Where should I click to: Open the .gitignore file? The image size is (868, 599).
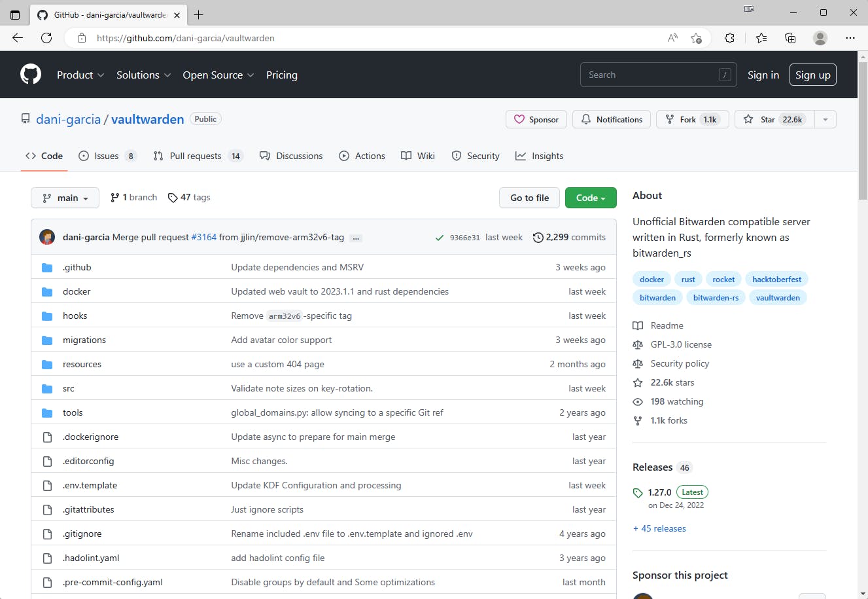pos(82,534)
